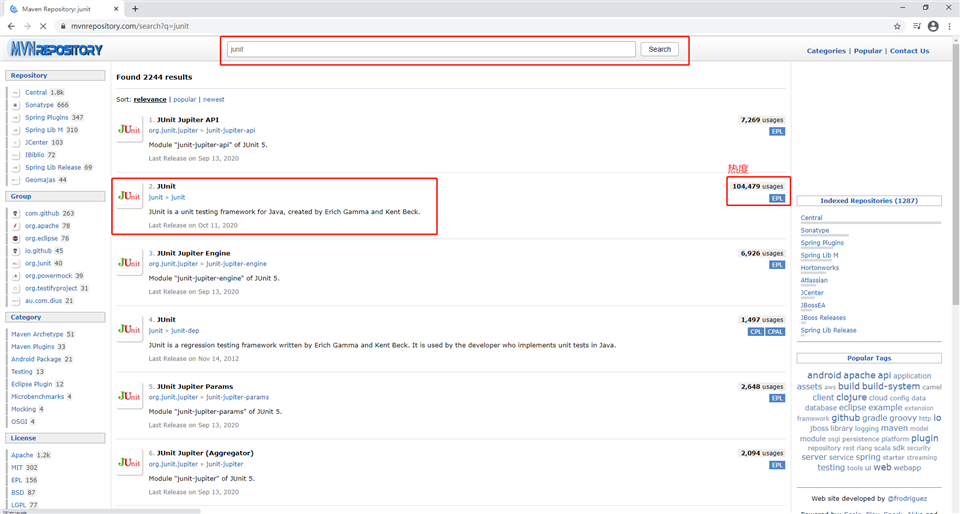This screenshot has width=960, height=514.
Task: Open Indexed Repositories (1287) header
Action: [869, 201]
